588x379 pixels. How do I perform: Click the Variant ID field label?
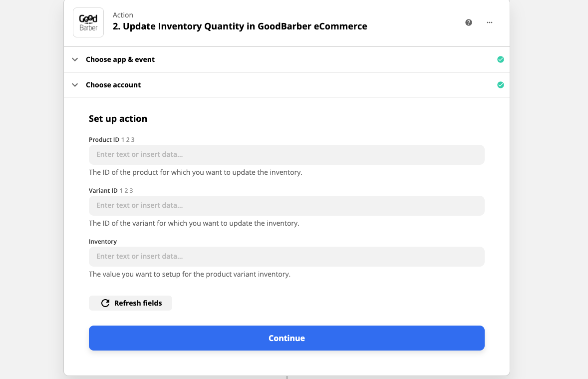click(x=103, y=191)
